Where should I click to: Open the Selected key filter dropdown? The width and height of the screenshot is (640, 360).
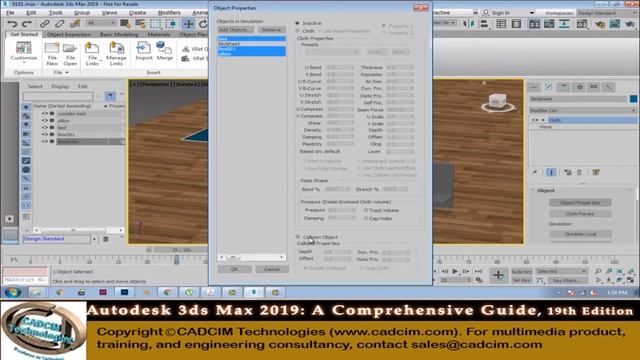coord(561,271)
